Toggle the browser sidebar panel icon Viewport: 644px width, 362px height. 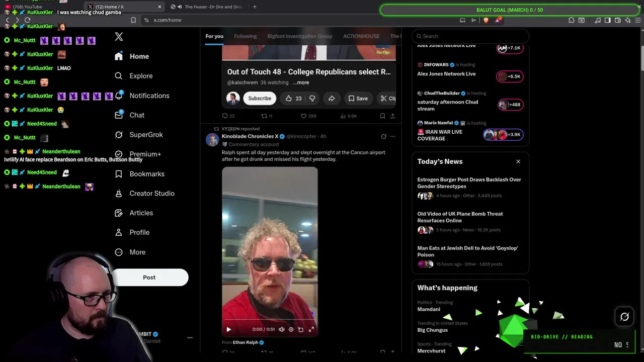coord(608,20)
